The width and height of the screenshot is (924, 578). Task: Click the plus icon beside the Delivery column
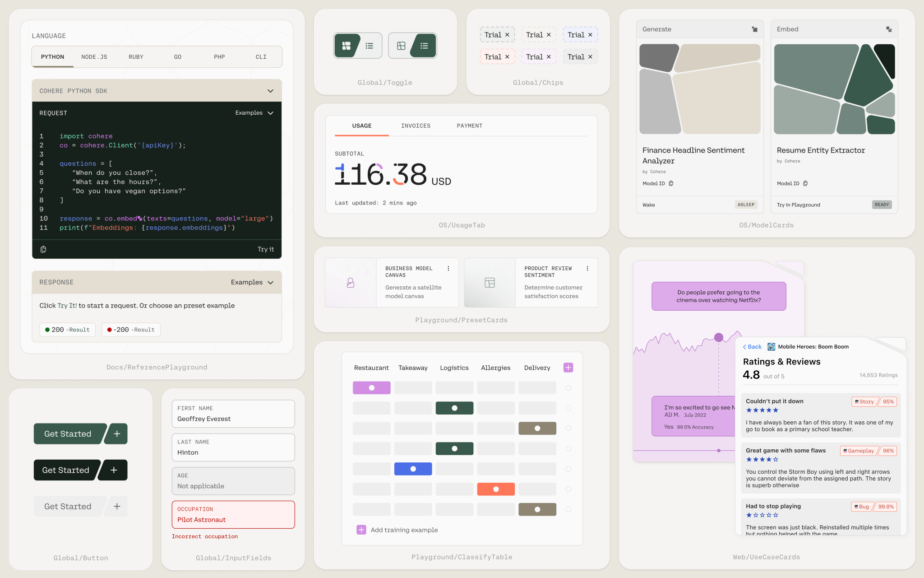click(x=568, y=368)
